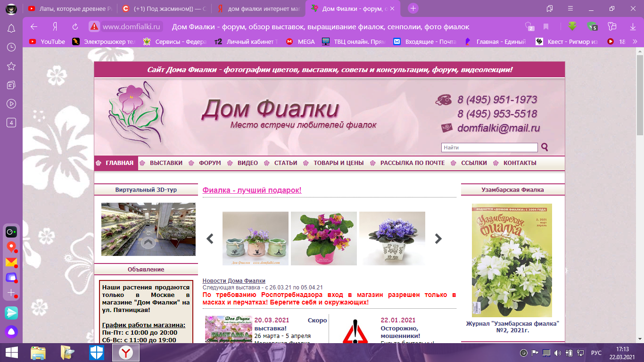Click the search magnifier icon next to Найти
Viewport: 644px width, 362px height.
pyautogui.click(x=545, y=148)
